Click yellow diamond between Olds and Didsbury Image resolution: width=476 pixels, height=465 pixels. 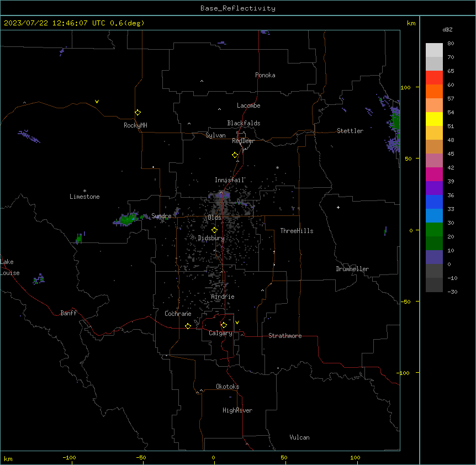coord(214,230)
